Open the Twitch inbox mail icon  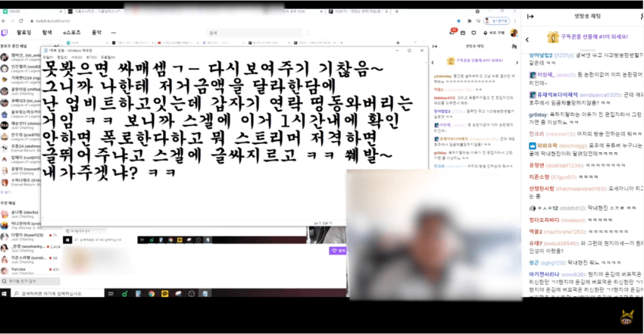[463, 33]
